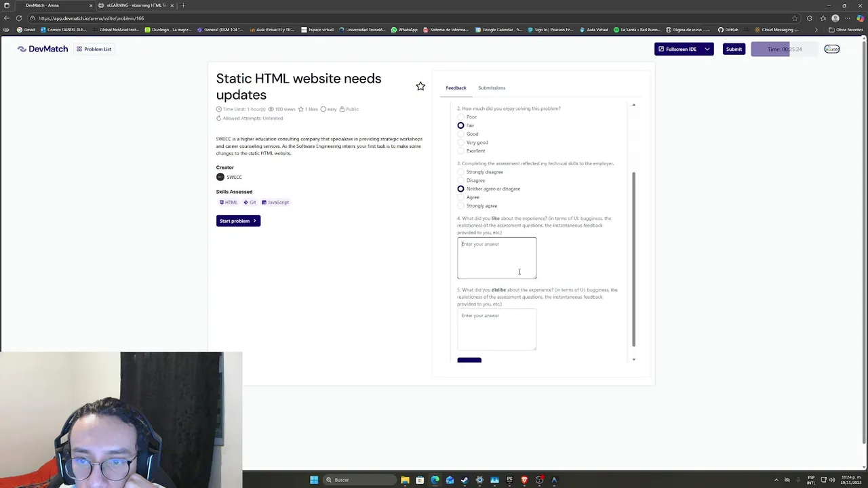Open the Windows Start menu

coord(314,480)
